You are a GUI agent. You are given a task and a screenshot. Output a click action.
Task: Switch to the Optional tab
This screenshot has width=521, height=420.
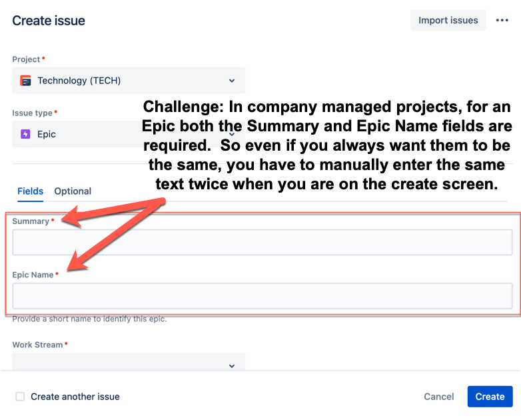click(x=73, y=191)
